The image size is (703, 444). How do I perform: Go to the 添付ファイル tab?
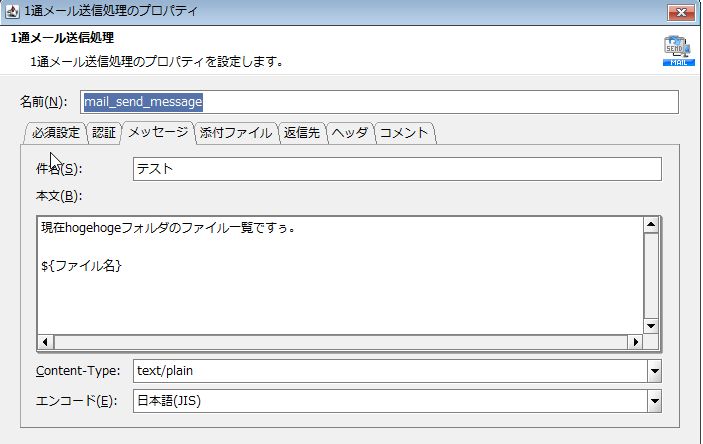click(236, 133)
